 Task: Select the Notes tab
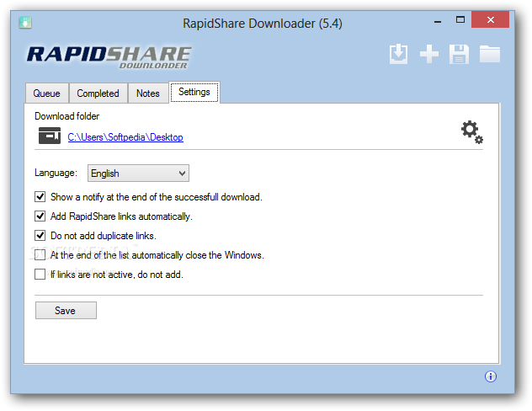[148, 93]
